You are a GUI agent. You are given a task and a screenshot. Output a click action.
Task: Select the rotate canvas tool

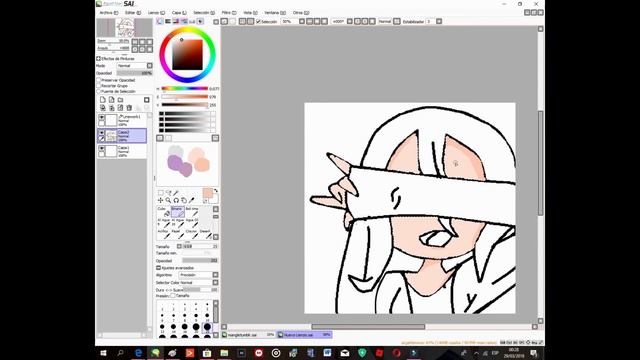pyautogui.click(x=176, y=200)
